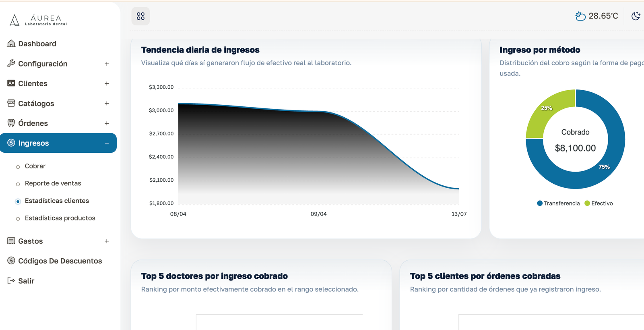The width and height of the screenshot is (644, 330).
Task: Click the income trend area chart
Action: (x=318, y=153)
